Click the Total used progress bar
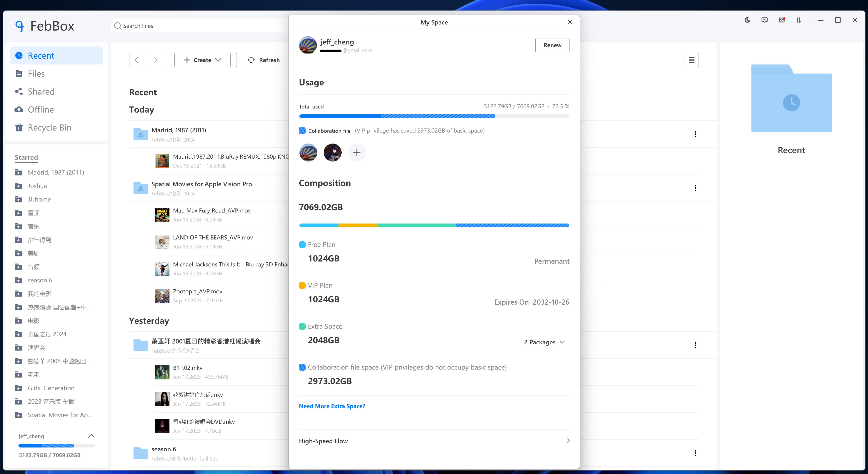This screenshot has height=474, width=868. coord(434,116)
